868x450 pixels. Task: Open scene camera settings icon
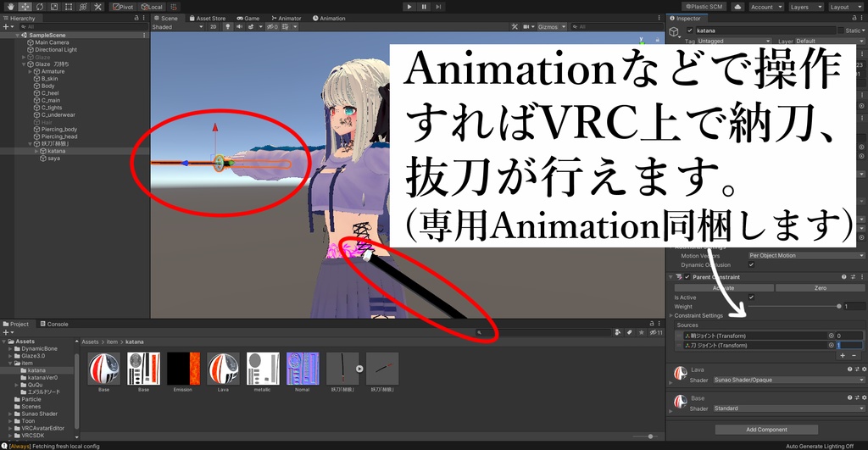click(528, 26)
